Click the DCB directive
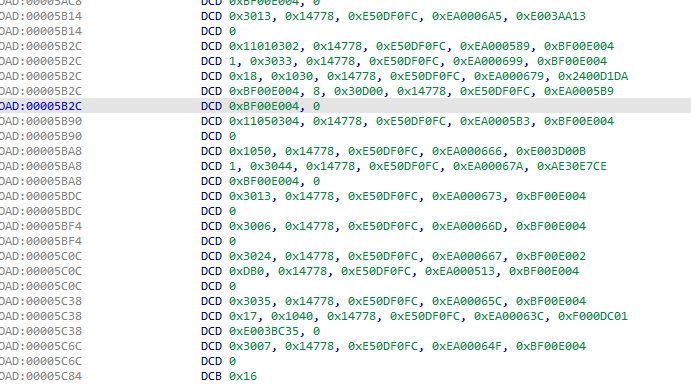 click(x=211, y=376)
